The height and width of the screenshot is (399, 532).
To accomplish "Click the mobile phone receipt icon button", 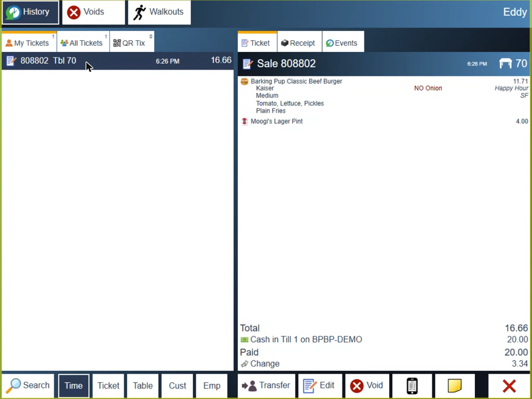I will tap(412, 385).
